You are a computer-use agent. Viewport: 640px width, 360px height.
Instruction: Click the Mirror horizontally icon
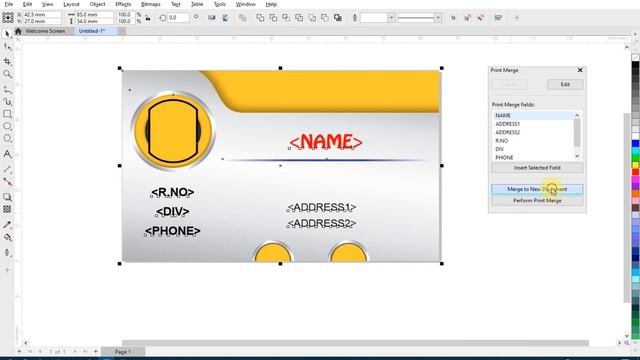(211, 18)
